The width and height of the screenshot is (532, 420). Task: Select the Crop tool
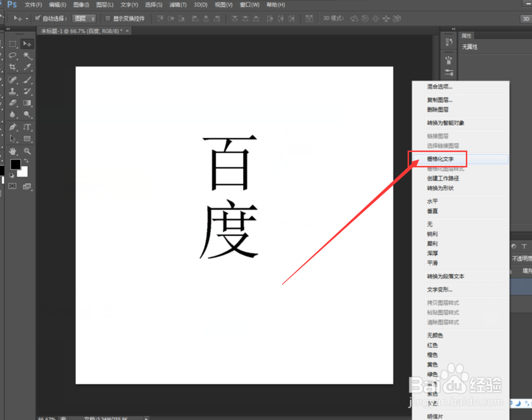point(13,67)
